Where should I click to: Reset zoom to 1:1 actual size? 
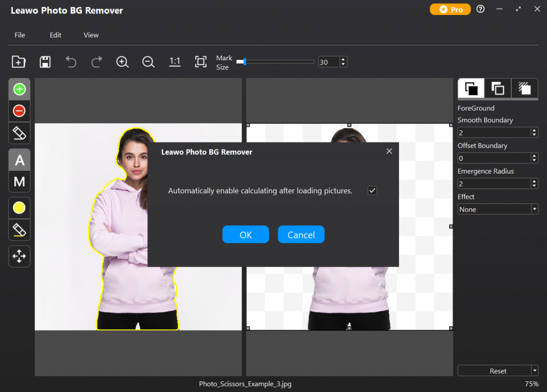pyautogui.click(x=175, y=61)
